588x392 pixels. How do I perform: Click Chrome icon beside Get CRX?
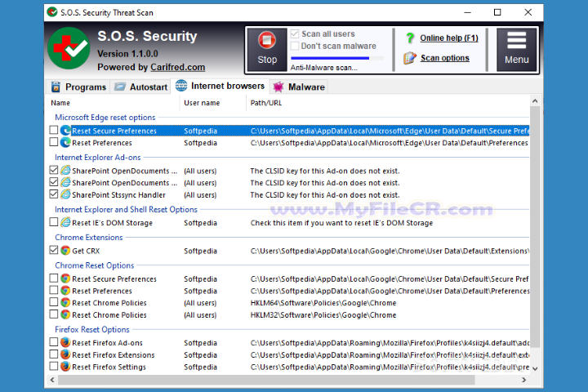65,250
